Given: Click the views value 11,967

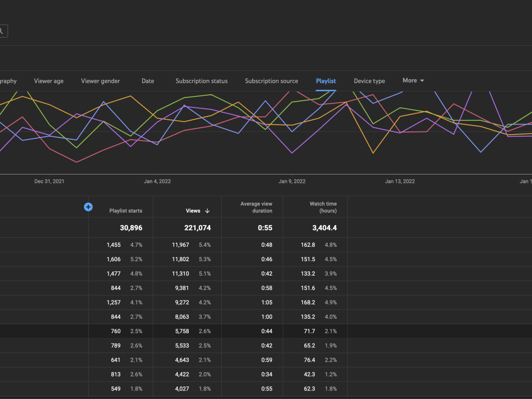Looking at the screenshot, I should [180, 245].
